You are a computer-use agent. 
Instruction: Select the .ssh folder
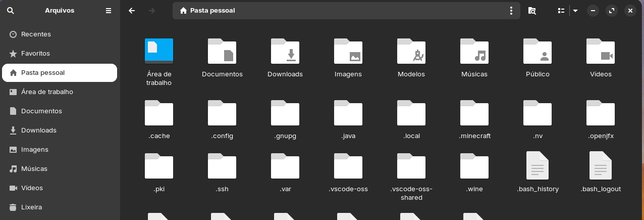point(222,166)
